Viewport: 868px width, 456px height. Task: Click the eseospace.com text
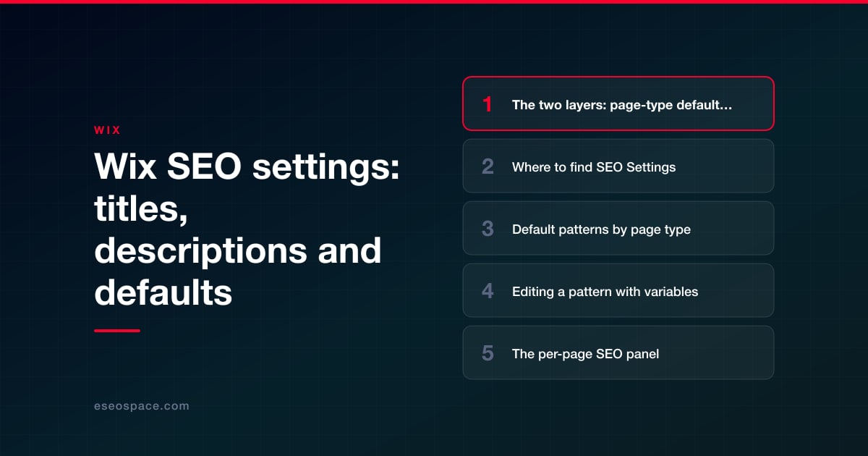click(142, 406)
